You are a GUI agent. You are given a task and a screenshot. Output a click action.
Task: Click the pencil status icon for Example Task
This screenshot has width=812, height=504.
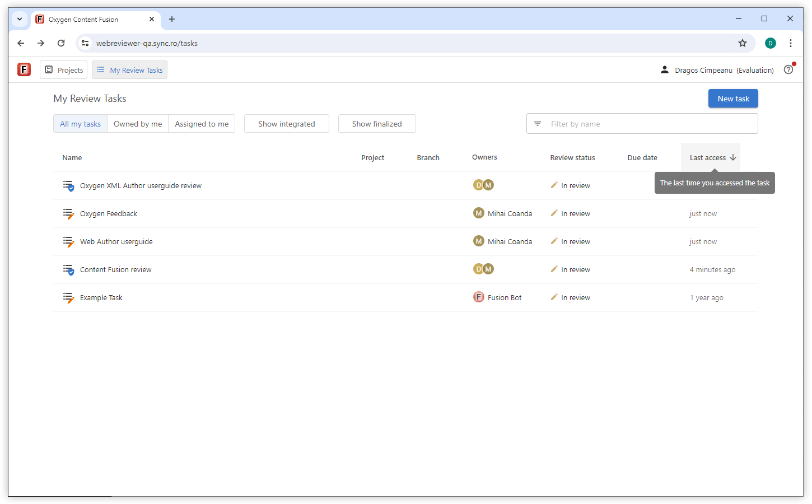coord(554,297)
